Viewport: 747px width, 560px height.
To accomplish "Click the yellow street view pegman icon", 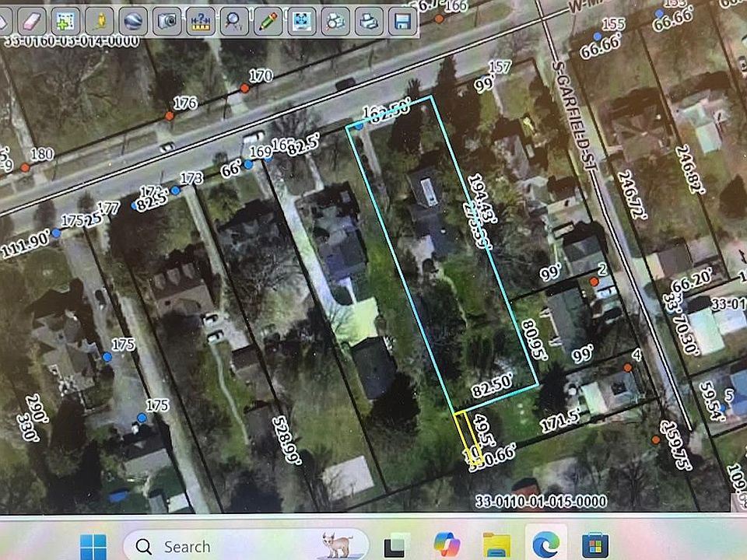I will point(100,20).
